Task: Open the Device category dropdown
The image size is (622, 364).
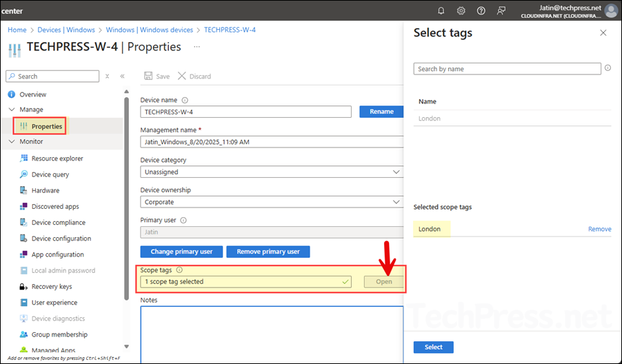Action: pos(272,172)
